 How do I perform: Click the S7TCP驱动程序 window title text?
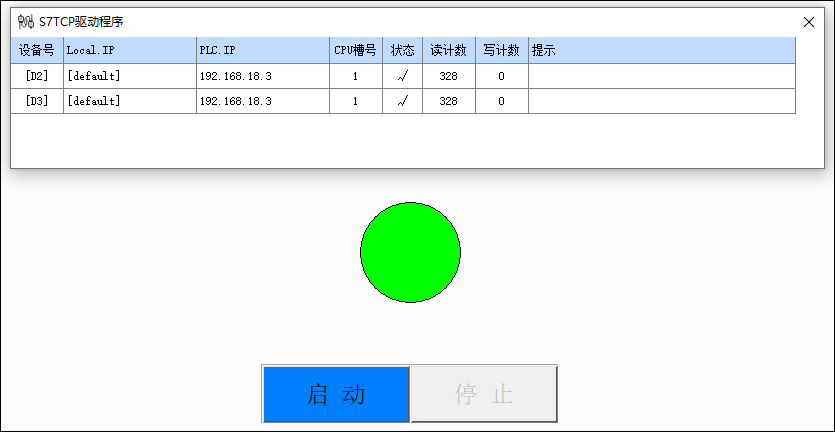(x=81, y=22)
